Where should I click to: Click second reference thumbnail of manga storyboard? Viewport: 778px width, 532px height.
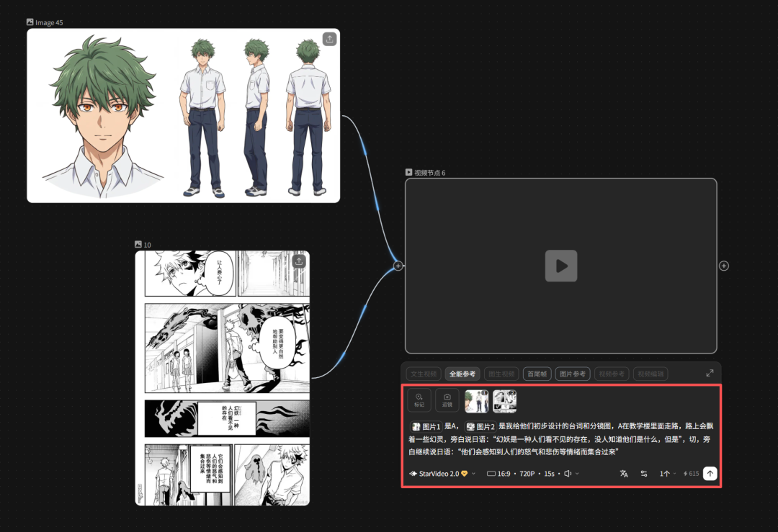tap(504, 401)
